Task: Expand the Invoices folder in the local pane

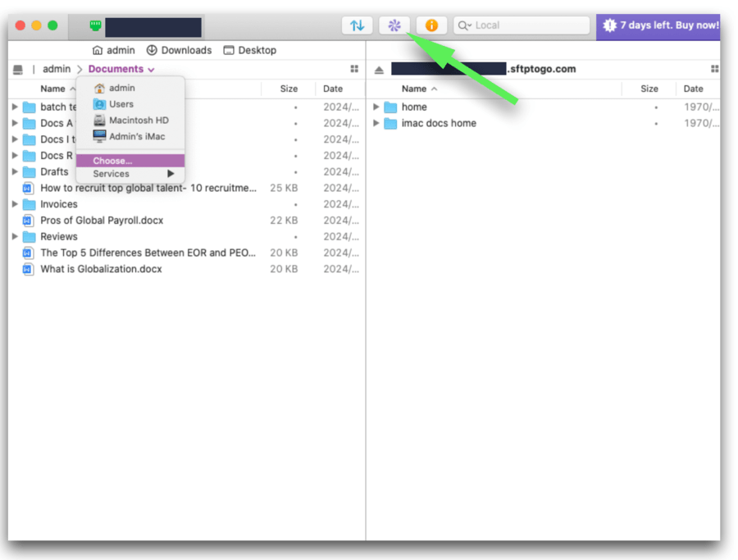Action: click(15, 203)
